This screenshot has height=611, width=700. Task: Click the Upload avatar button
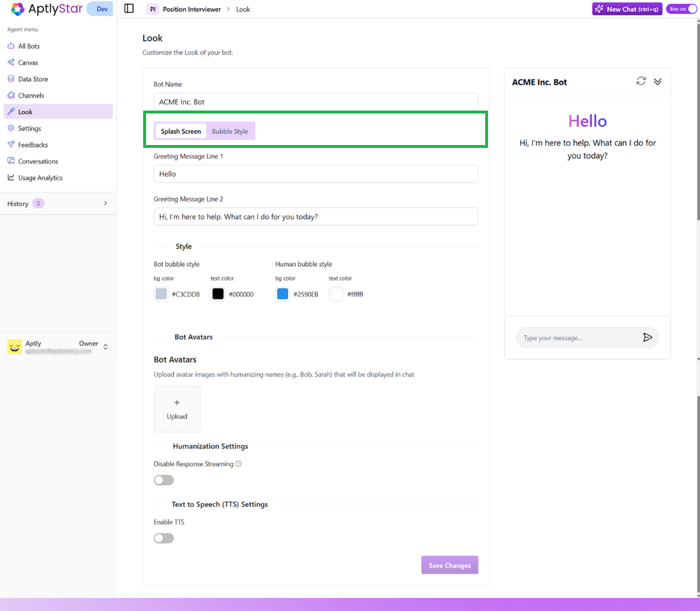177,409
